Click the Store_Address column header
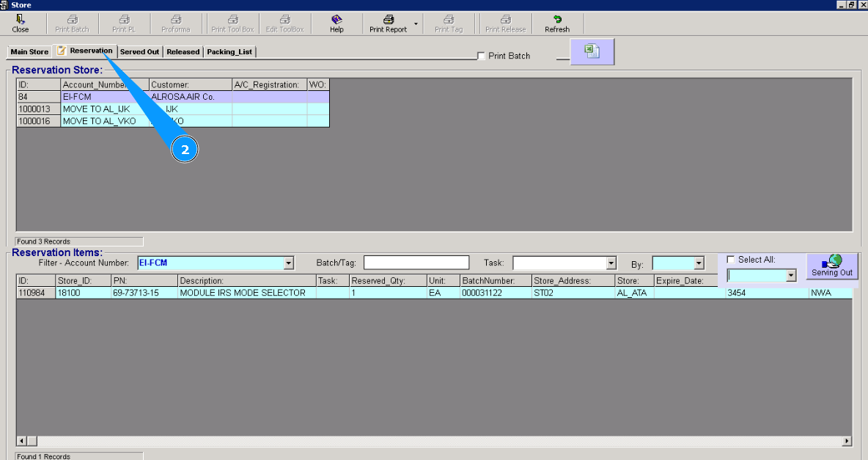Viewport: 868px width, 460px height. 573,281
